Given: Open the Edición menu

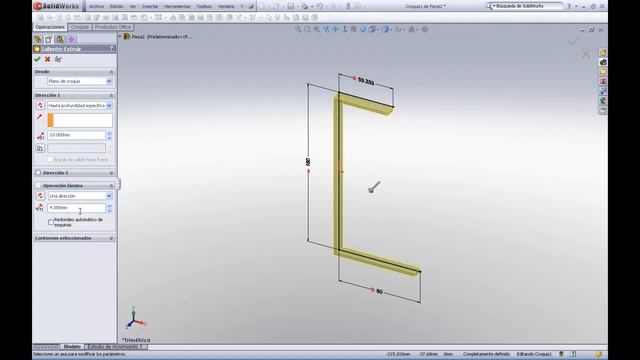Looking at the screenshot, I should [x=116, y=6].
